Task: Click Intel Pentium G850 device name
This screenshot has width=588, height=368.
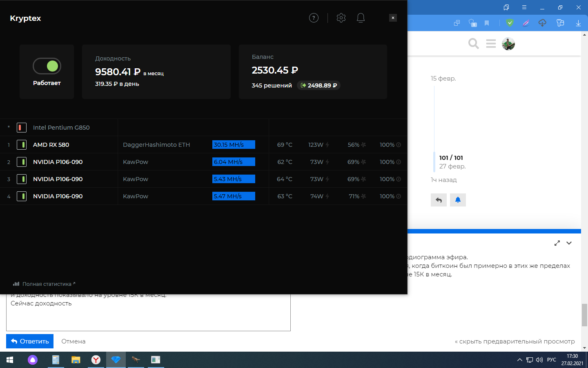Action: pyautogui.click(x=61, y=128)
